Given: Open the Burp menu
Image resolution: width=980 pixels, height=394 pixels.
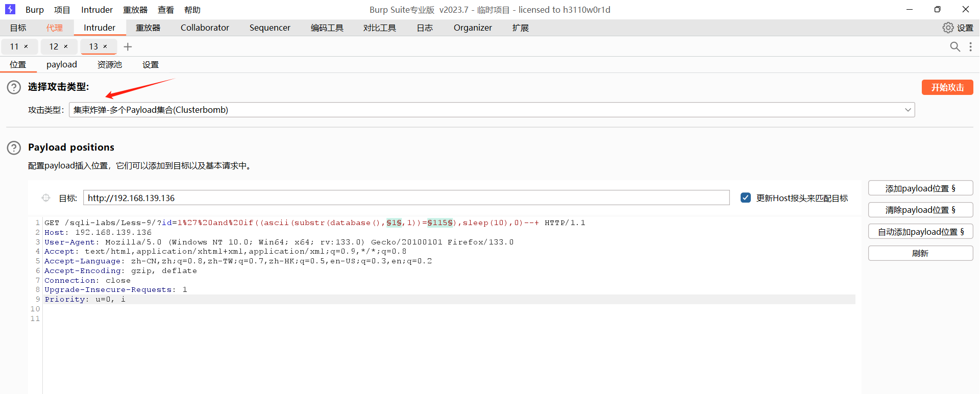Looking at the screenshot, I should 35,10.
